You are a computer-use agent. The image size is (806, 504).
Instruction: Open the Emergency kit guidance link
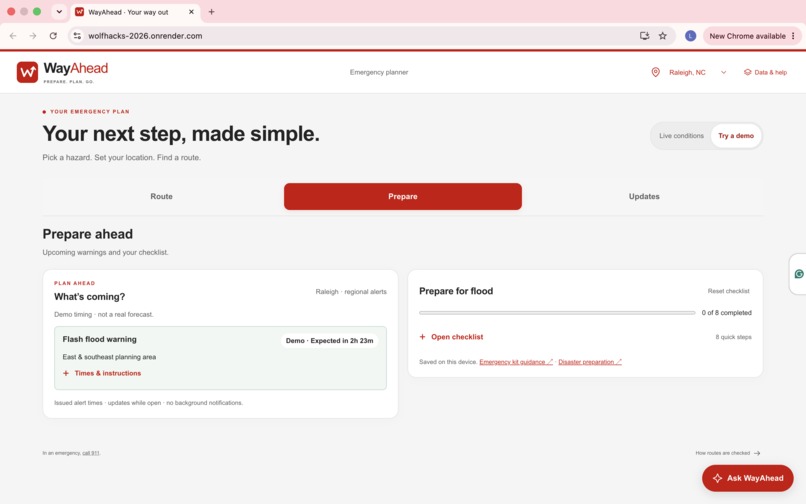[516, 362]
